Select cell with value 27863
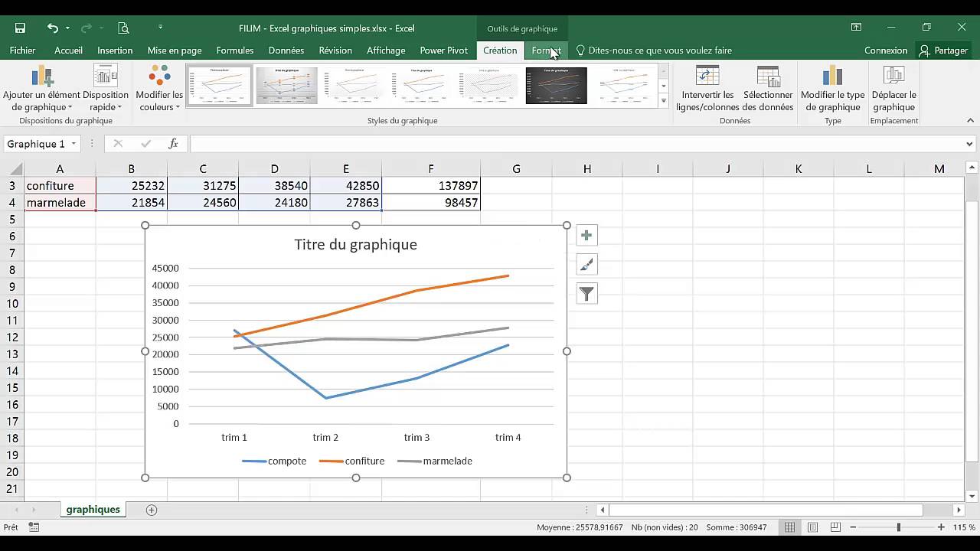This screenshot has width=980, height=551. click(x=346, y=203)
